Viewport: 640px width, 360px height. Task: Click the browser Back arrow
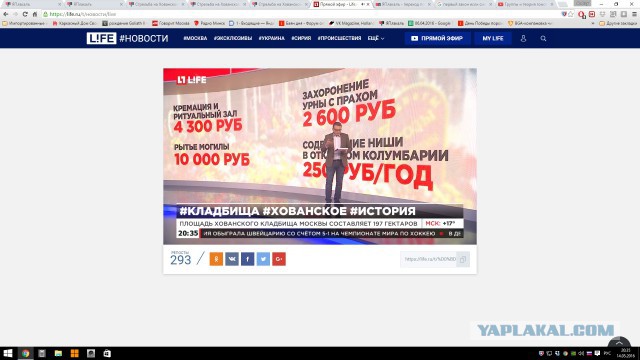coord(6,14)
